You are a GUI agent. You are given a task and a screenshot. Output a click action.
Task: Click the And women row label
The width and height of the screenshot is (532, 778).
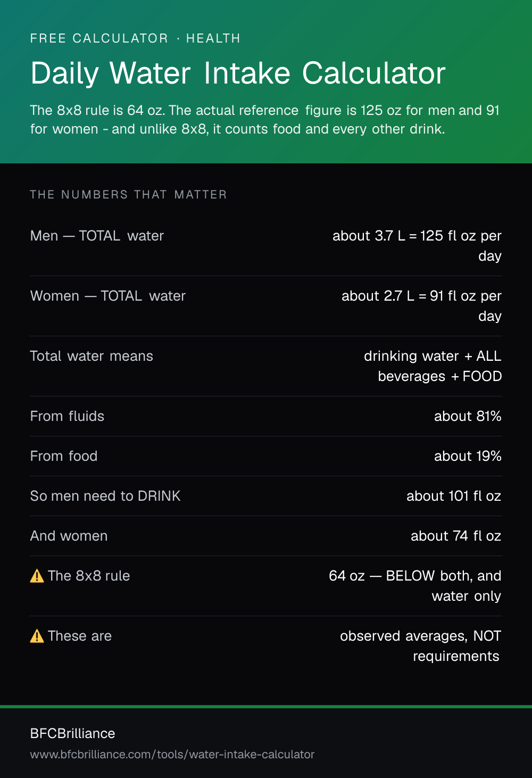69,536
